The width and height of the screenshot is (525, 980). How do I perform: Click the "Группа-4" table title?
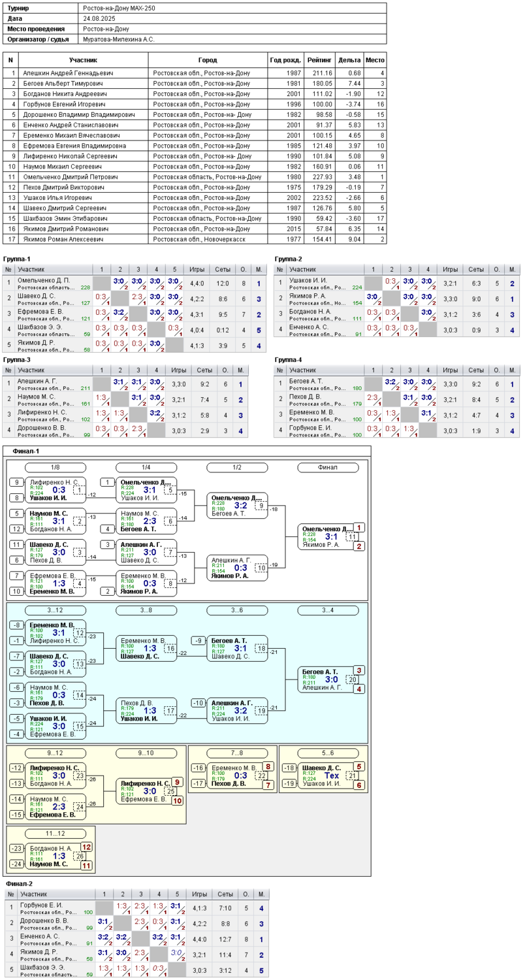(x=289, y=359)
